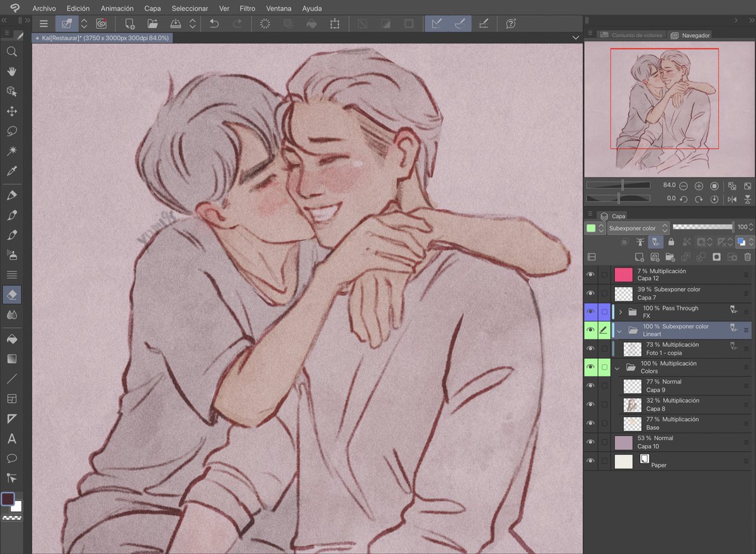Select the Blend tool
Screen dimensions: 756x554
[11, 314]
